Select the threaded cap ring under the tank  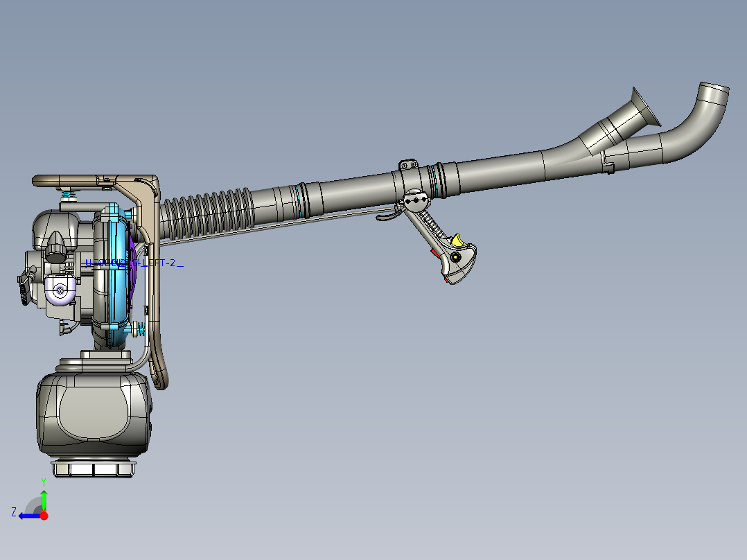94,468
